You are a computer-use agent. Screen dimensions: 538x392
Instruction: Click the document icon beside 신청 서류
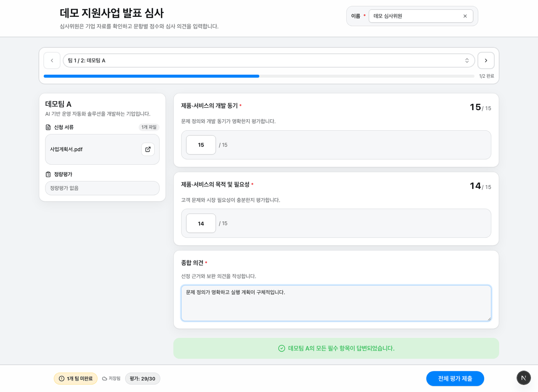point(48,127)
